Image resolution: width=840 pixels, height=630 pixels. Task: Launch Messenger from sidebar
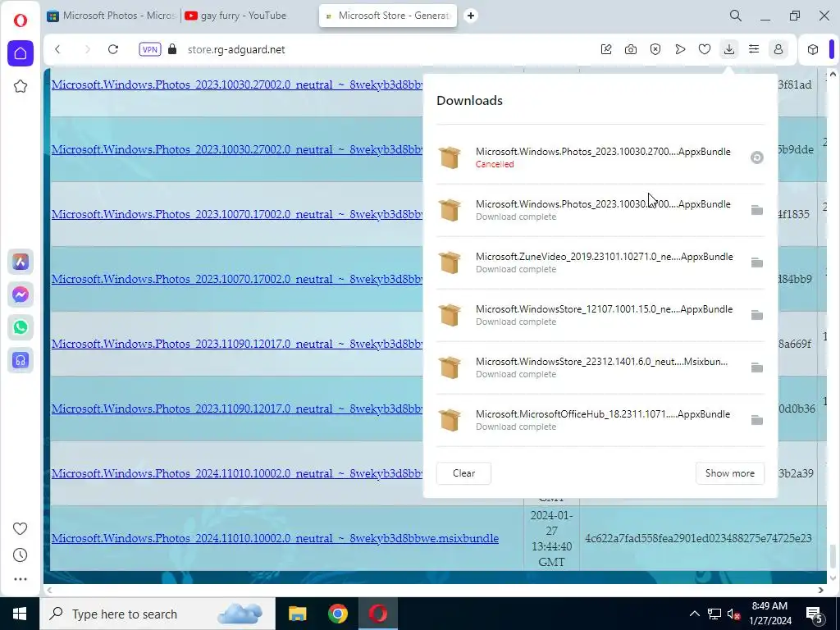[21, 294]
